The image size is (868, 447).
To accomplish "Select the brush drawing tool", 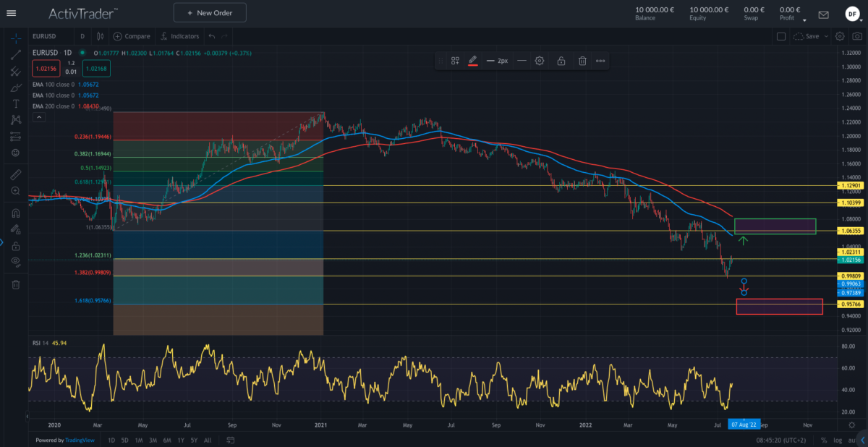I will pos(15,88).
